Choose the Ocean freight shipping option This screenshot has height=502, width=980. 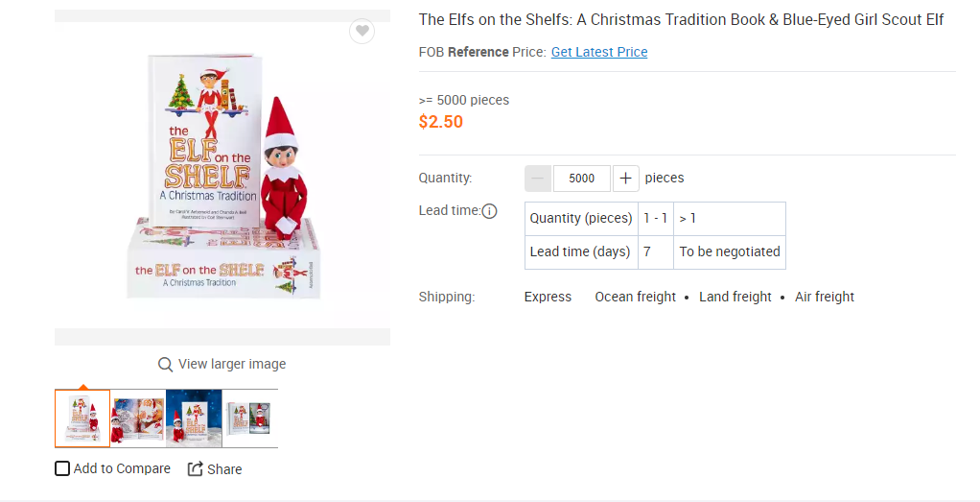(635, 297)
